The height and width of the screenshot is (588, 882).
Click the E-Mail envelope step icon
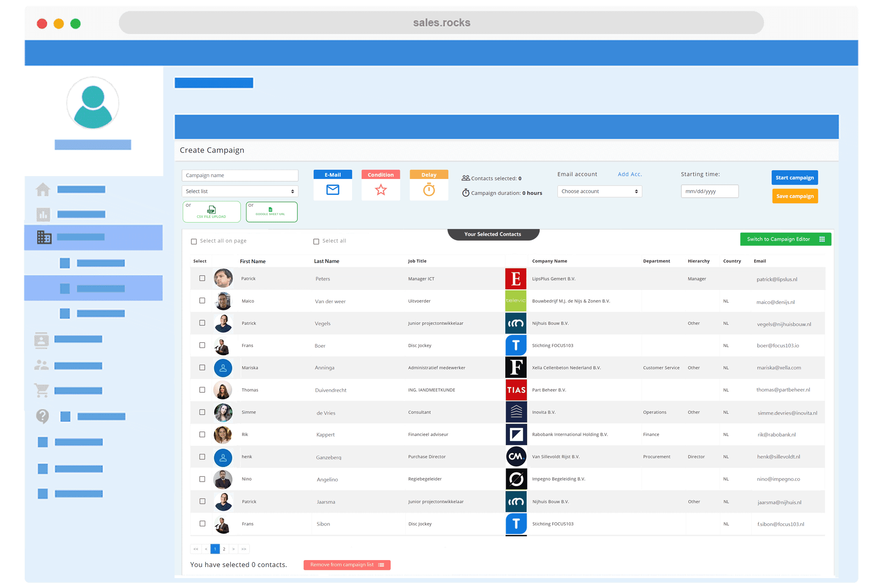point(332,190)
